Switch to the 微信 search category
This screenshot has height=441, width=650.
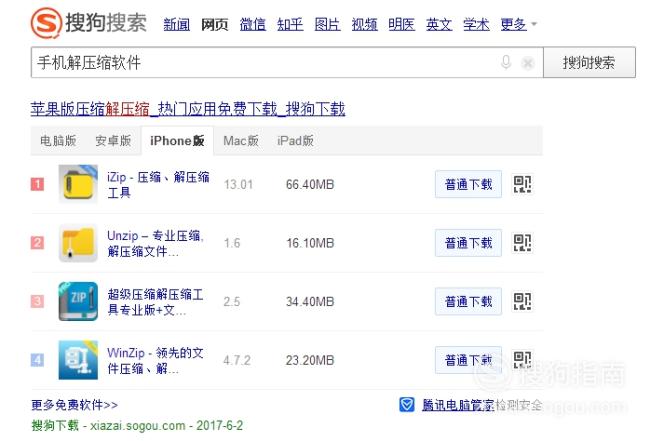coord(252,24)
